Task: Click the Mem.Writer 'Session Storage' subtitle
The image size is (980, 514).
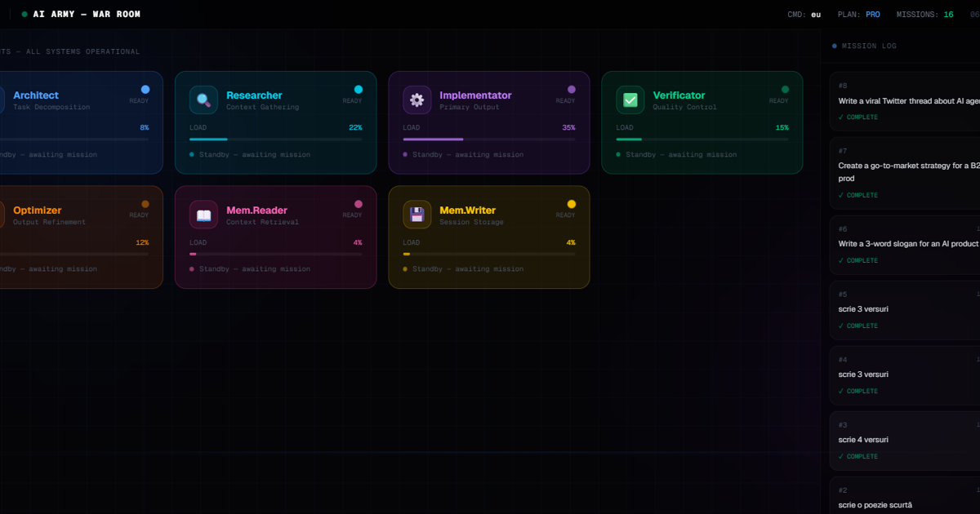Action: (x=471, y=222)
